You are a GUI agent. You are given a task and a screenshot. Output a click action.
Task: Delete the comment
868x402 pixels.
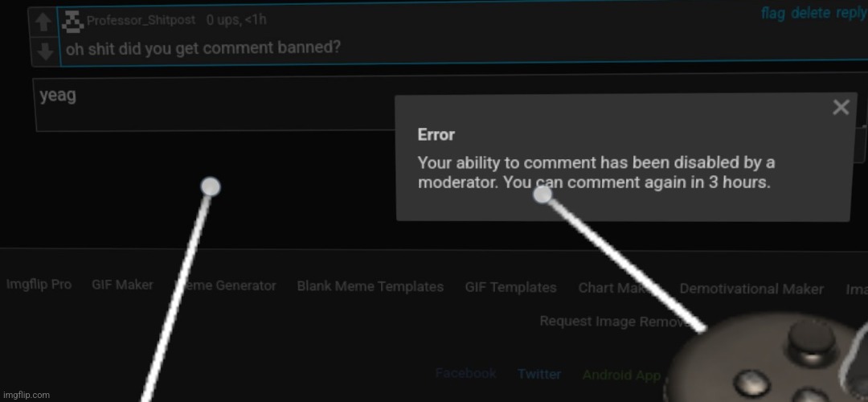[811, 14]
